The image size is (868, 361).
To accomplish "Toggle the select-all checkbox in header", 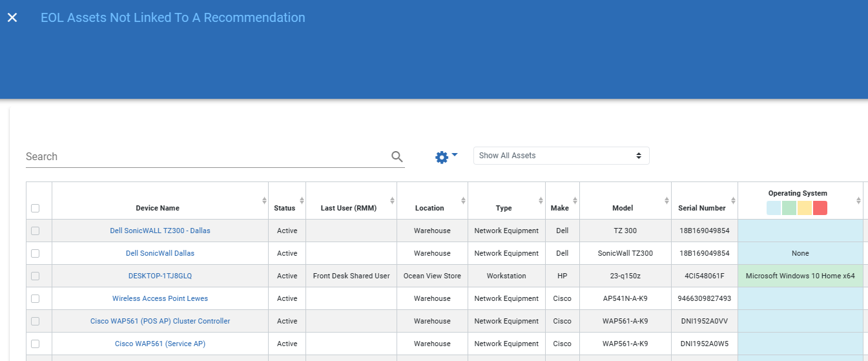I will point(35,208).
